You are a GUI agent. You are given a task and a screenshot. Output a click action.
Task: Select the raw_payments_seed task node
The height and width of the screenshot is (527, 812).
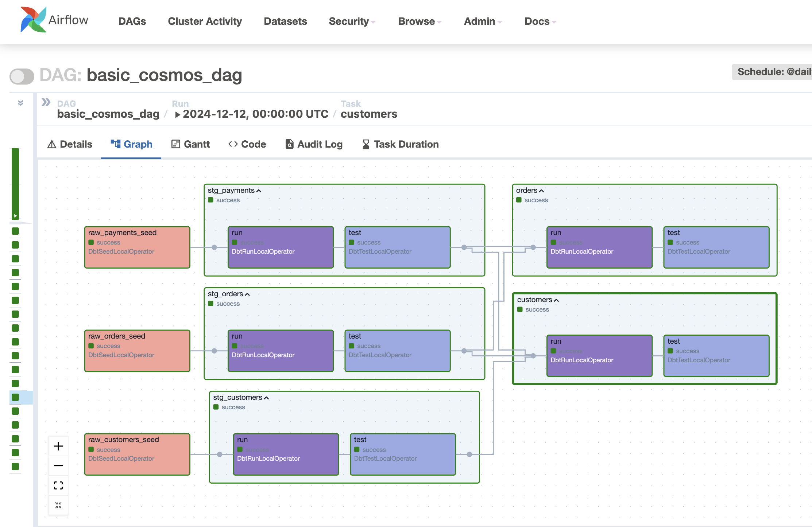(x=137, y=247)
